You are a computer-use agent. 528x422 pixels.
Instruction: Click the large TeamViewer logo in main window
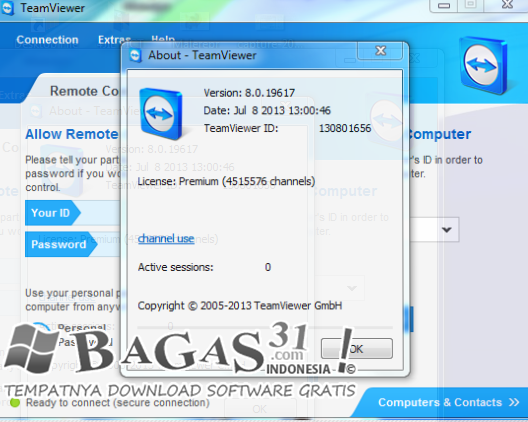click(x=483, y=65)
